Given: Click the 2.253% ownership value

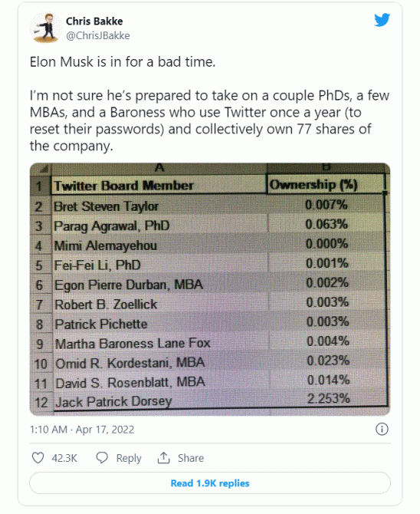Looking at the screenshot, I should click(328, 399).
